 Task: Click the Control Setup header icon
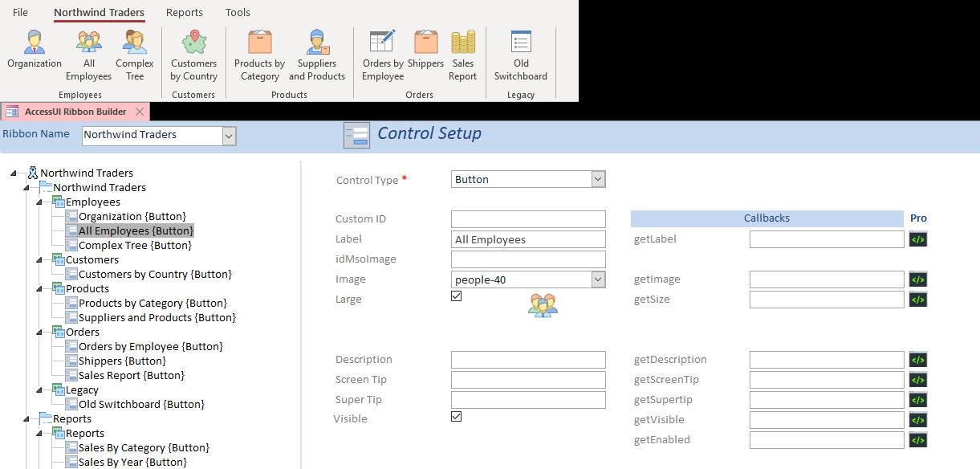point(356,135)
